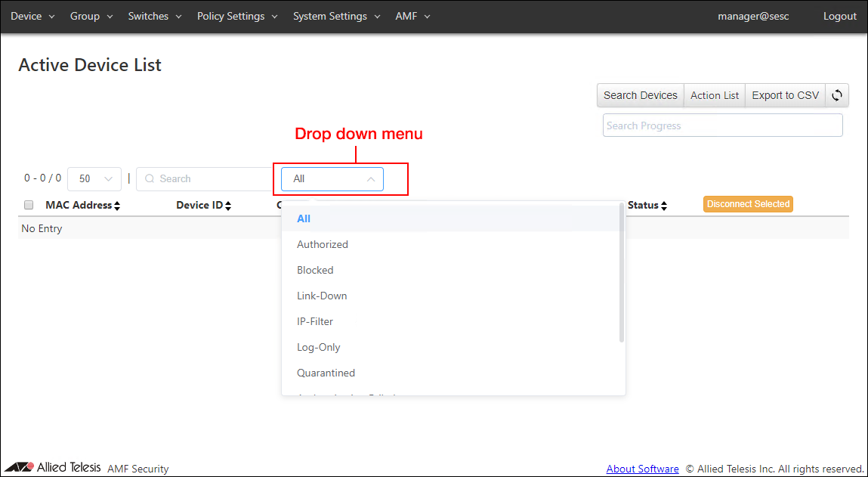Click the Search Devices button

coord(640,95)
